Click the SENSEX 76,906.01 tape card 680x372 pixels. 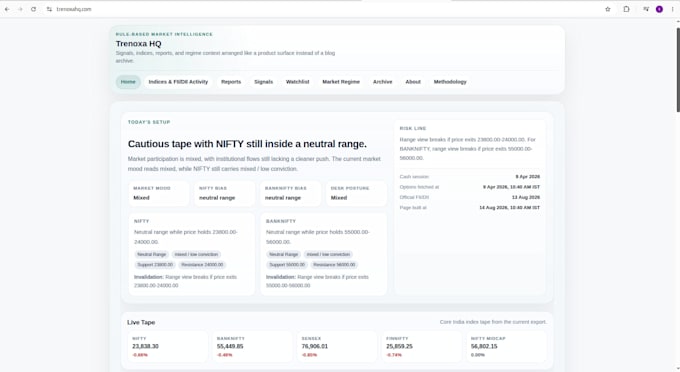[337, 347]
